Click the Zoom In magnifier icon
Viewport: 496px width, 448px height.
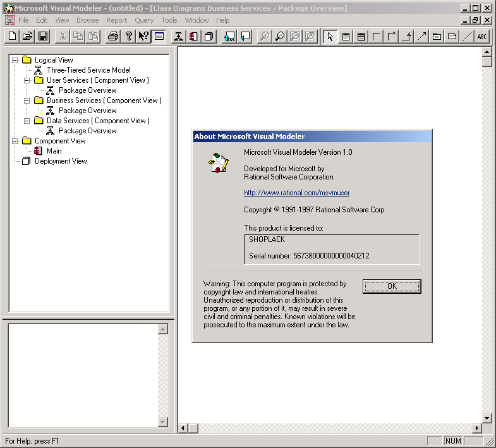coord(265,37)
